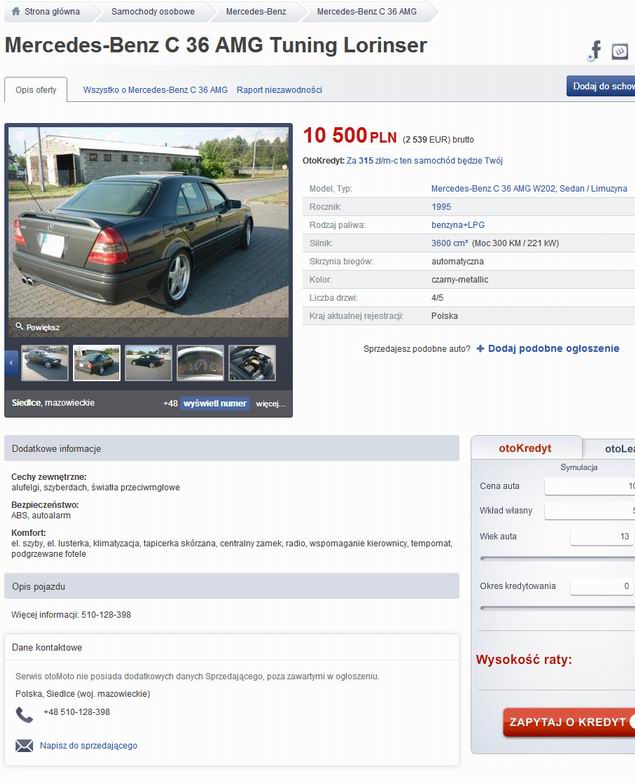The width and height of the screenshot is (635, 783).
Task: Click phone number +48 510-128-398
Action: coord(77,712)
